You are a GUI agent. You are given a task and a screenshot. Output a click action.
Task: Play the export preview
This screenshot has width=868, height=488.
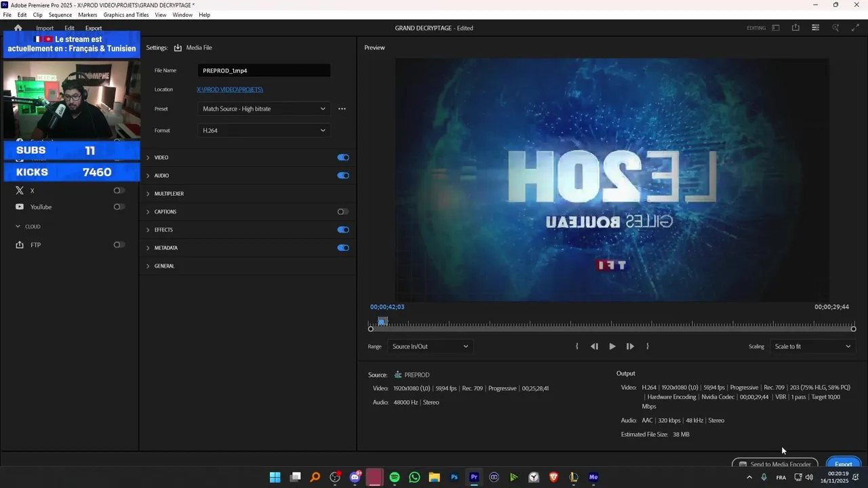pos(612,346)
